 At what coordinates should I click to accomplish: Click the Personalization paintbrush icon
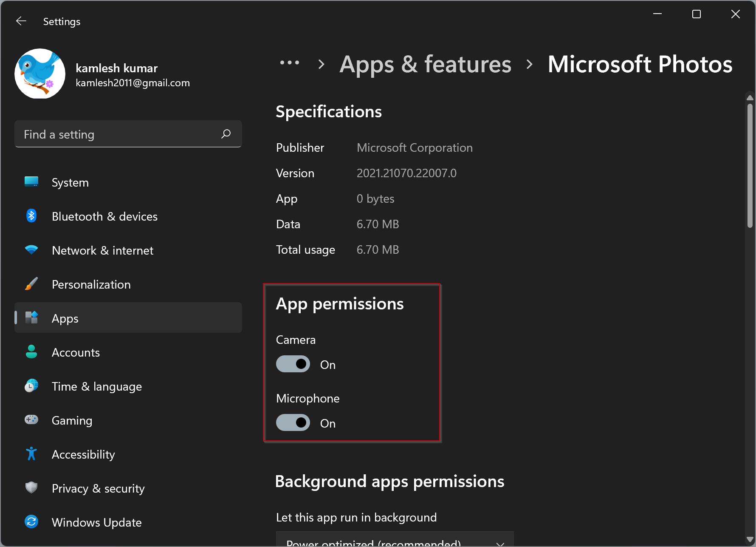pos(31,284)
